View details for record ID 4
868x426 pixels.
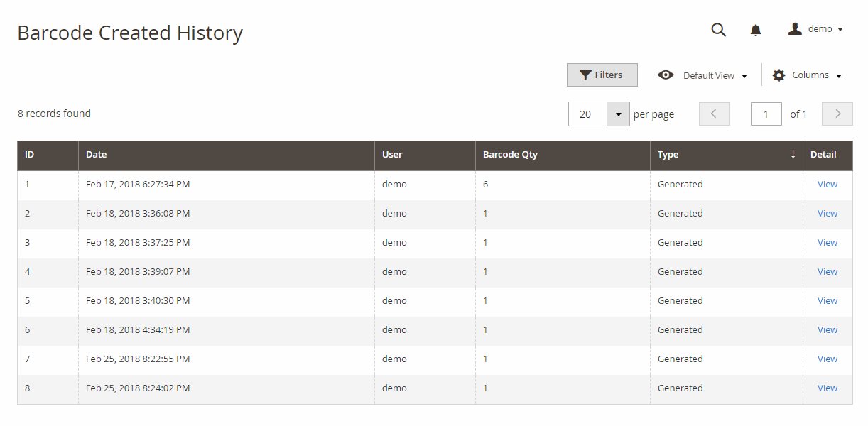pyautogui.click(x=828, y=272)
